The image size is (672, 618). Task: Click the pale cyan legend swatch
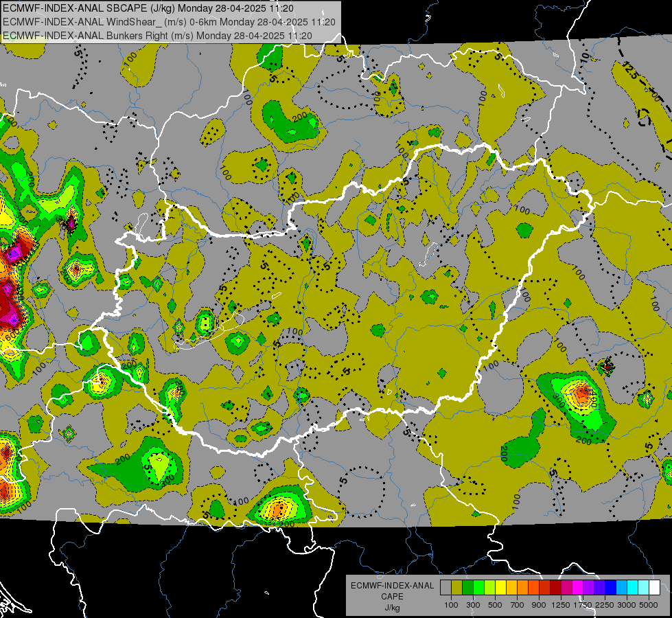(644, 587)
